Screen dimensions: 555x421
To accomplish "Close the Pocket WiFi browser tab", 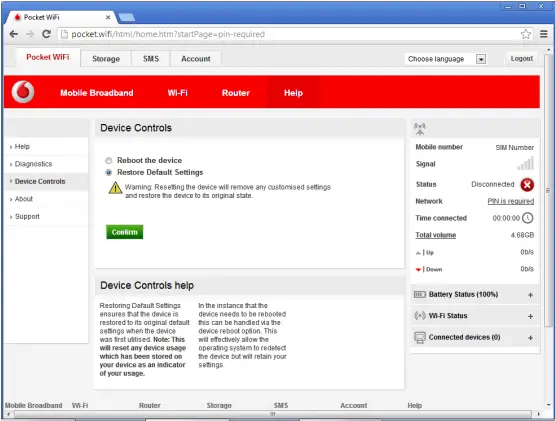I will click(108, 17).
